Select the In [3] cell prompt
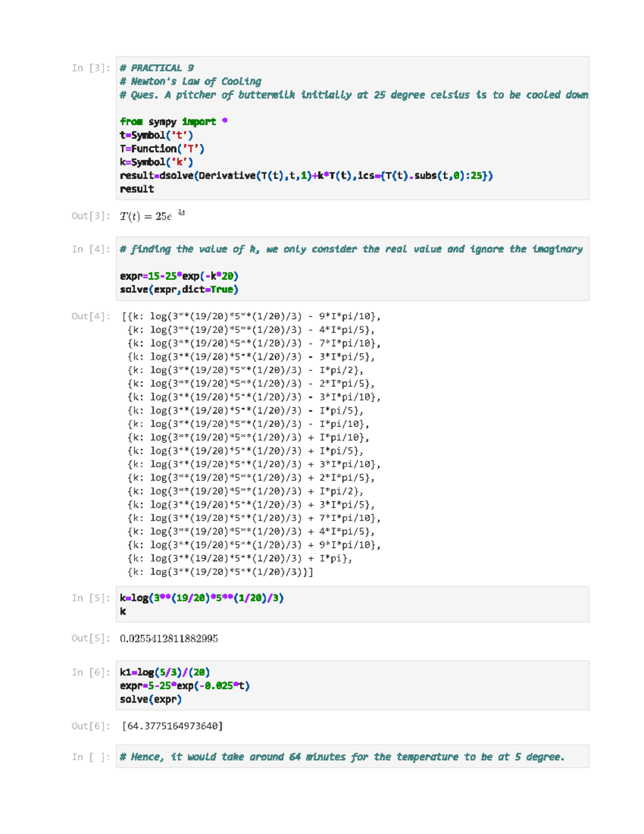The image size is (644, 834). coord(91,68)
